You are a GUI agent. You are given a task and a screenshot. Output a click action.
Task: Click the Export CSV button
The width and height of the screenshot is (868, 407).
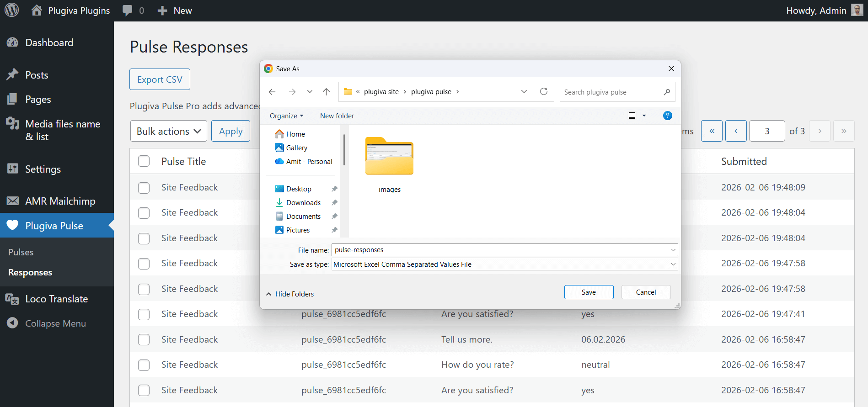(x=160, y=79)
